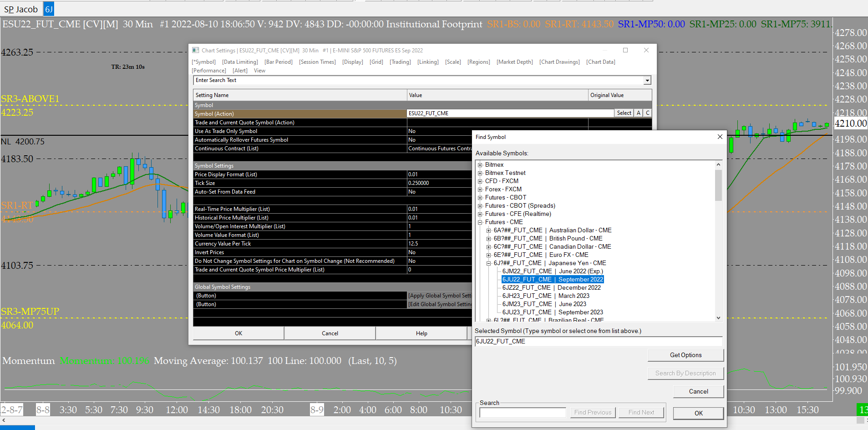
Task: Click the C button next to Select
Action: coord(647,113)
